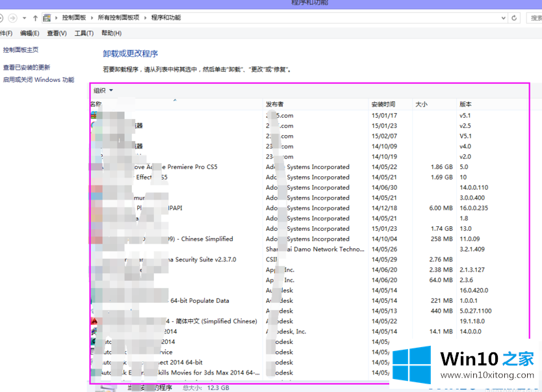Open the 组织 dropdown
The width and height of the screenshot is (542, 392).
(103, 90)
